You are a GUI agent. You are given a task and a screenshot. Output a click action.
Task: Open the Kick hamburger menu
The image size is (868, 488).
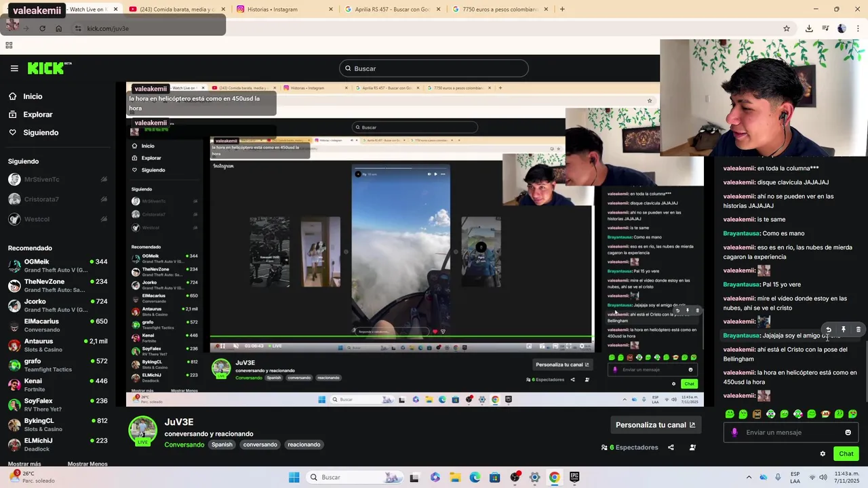[14, 68]
